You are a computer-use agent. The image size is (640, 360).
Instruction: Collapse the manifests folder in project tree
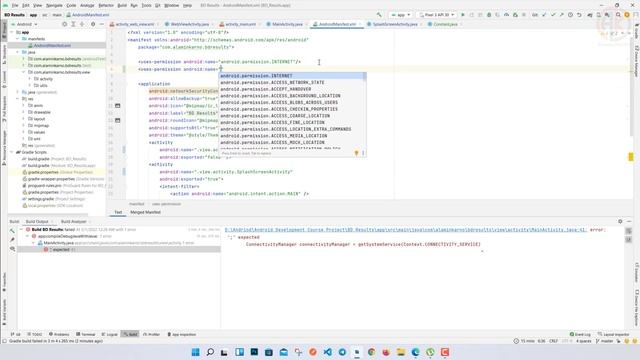click(18, 39)
